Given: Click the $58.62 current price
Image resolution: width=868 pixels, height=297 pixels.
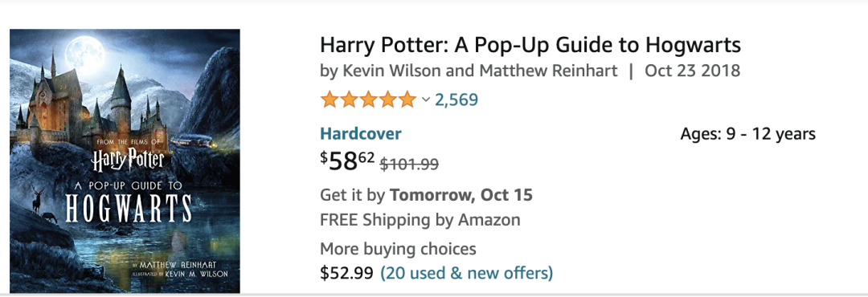Looking at the screenshot, I should 348,161.
